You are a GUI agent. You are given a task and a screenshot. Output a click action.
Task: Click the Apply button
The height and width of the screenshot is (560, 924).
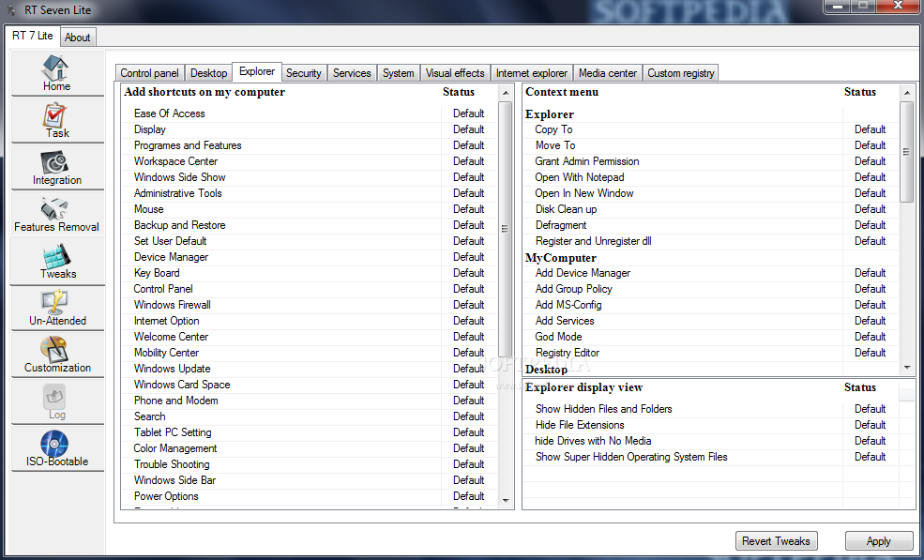click(878, 540)
